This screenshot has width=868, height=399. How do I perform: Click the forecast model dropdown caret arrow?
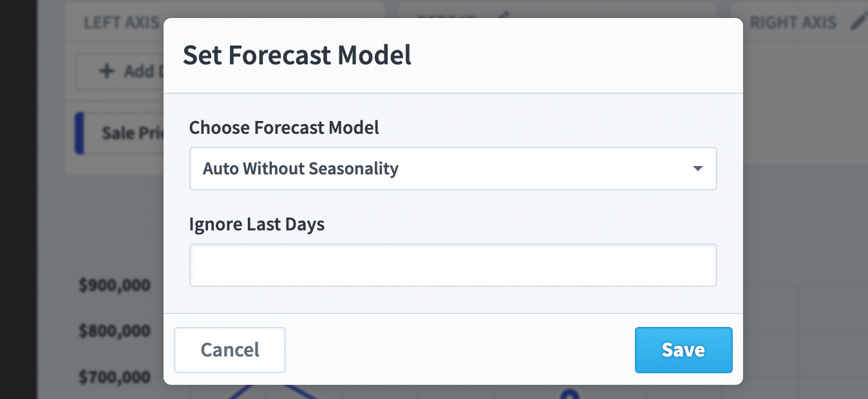pyautogui.click(x=697, y=169)
